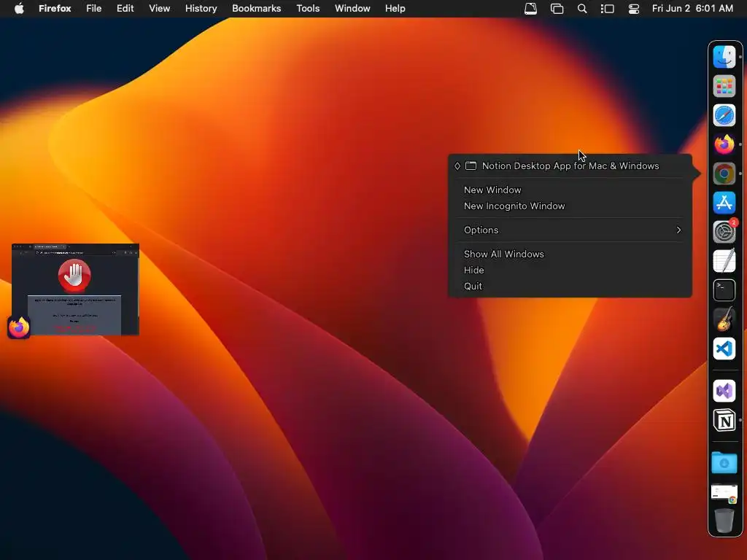Select Notion Desktop App window entry
Viewport: 747px width, 560px height.
[x=570, y=166]
